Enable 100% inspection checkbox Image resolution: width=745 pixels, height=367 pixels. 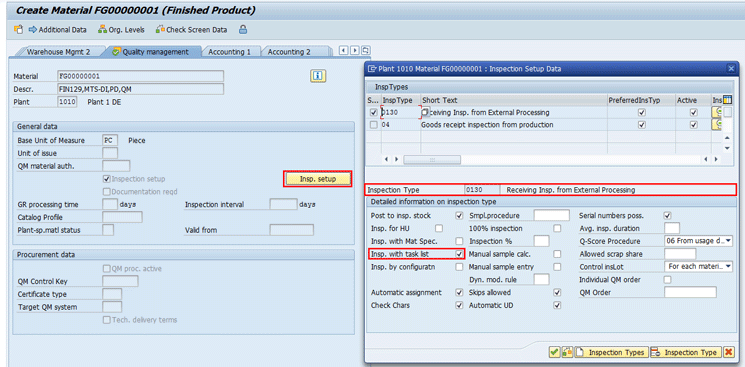pos(557,228)
